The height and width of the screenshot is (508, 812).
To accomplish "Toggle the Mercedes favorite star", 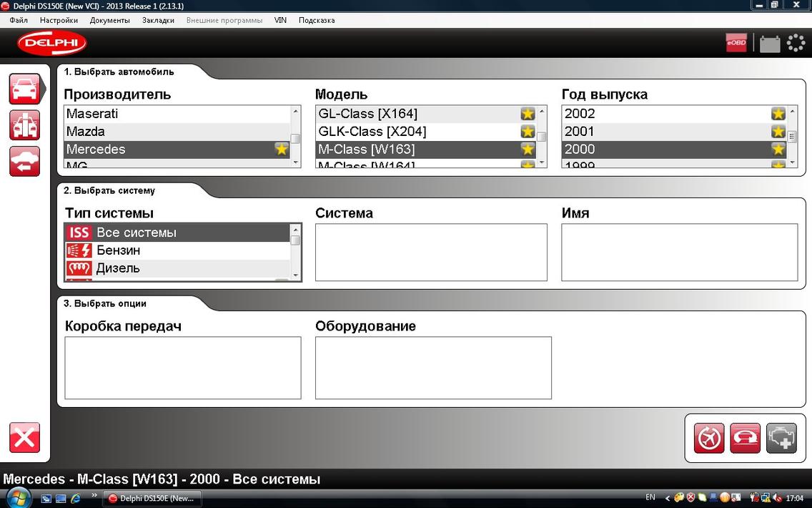I will tap(281, 150).
